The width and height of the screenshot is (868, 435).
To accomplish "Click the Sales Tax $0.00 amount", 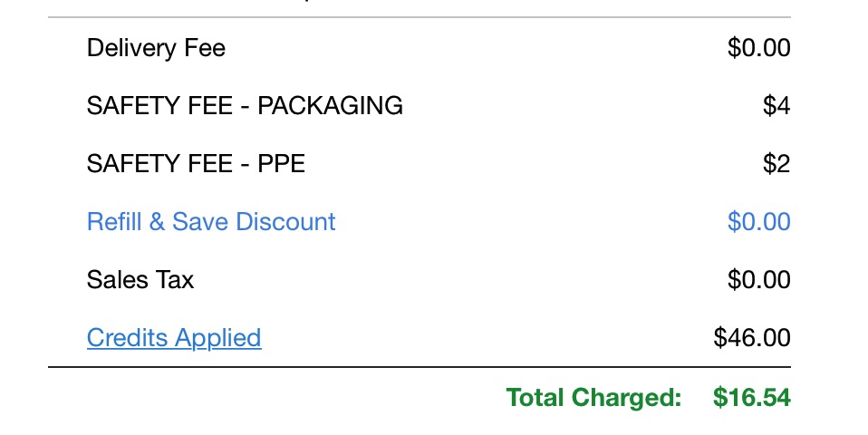I will [758, 280].
